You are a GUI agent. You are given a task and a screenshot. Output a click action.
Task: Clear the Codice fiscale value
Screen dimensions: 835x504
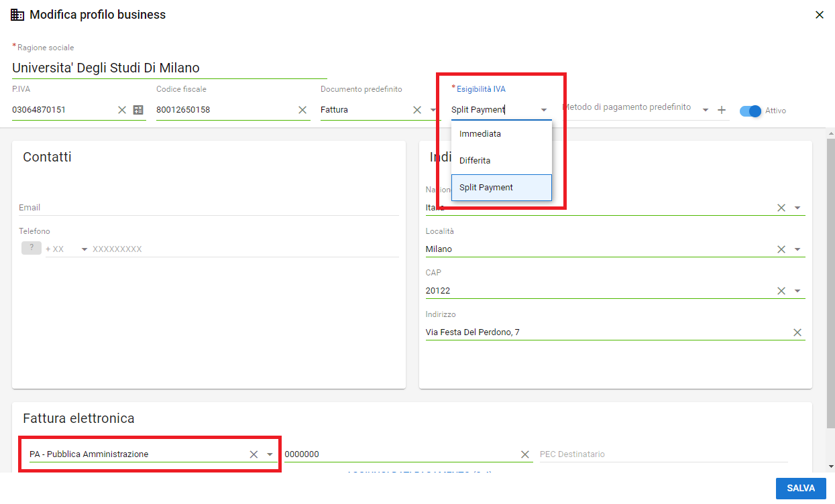pos(302,110)
